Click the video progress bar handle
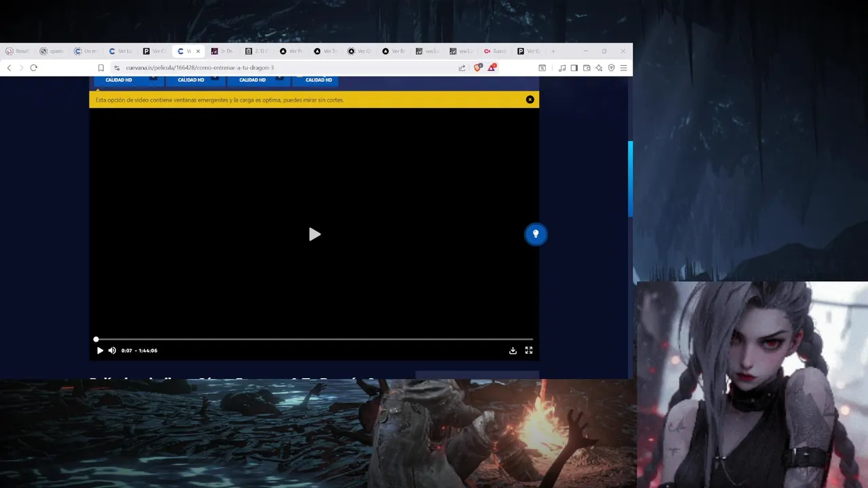 96,339
